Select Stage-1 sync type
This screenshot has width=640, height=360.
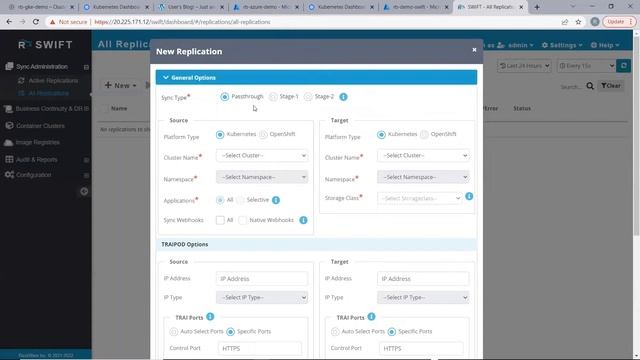pos(273,97)
